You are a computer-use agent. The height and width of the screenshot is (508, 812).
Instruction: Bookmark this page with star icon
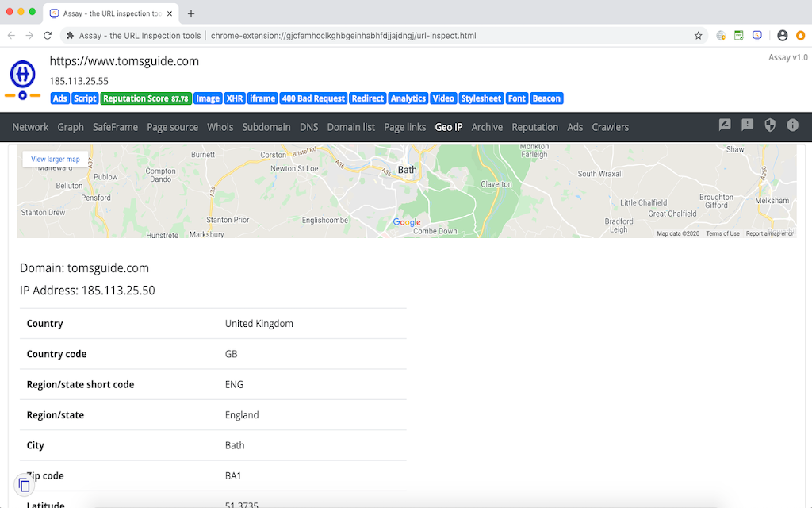coord(698,35)
